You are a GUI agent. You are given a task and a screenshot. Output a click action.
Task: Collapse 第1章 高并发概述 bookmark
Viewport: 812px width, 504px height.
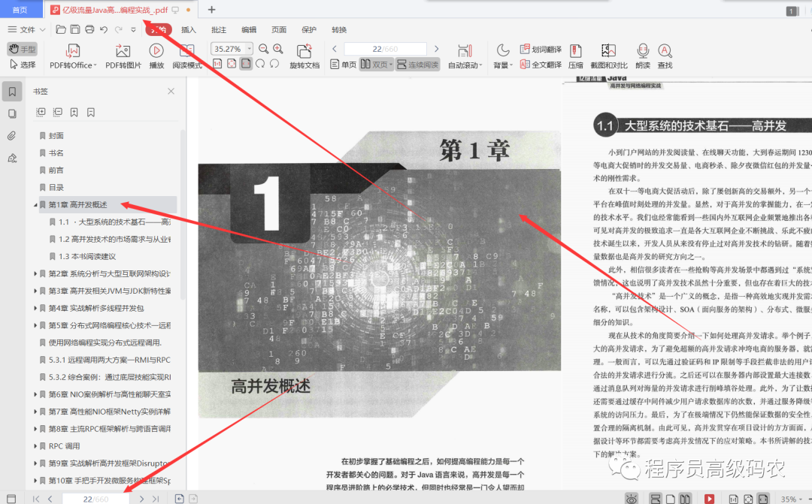tap(35, 205)
